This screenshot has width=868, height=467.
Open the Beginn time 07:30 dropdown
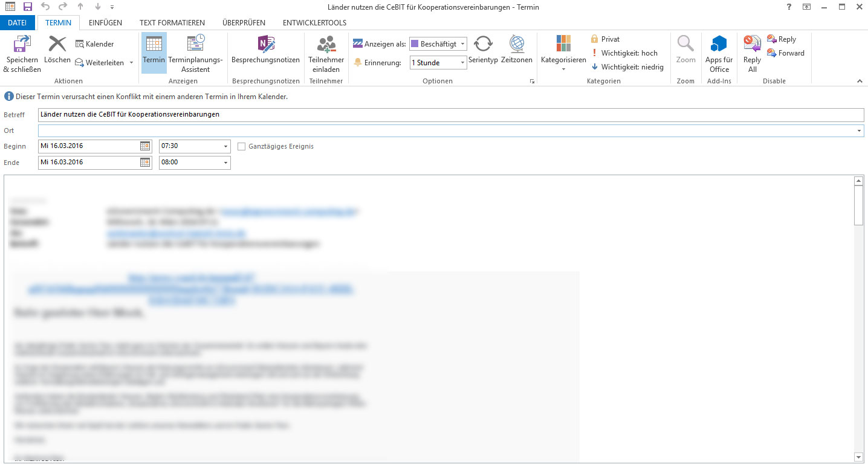click(x=225, y=147)
